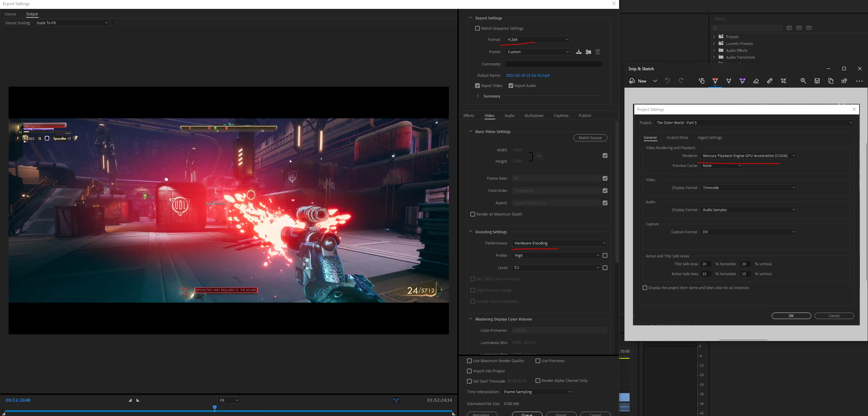The width and height of the screenshot is (868, 416).
Task: Expand the Lumetri Presets folder in Effects
Action: tap(714, 44)
